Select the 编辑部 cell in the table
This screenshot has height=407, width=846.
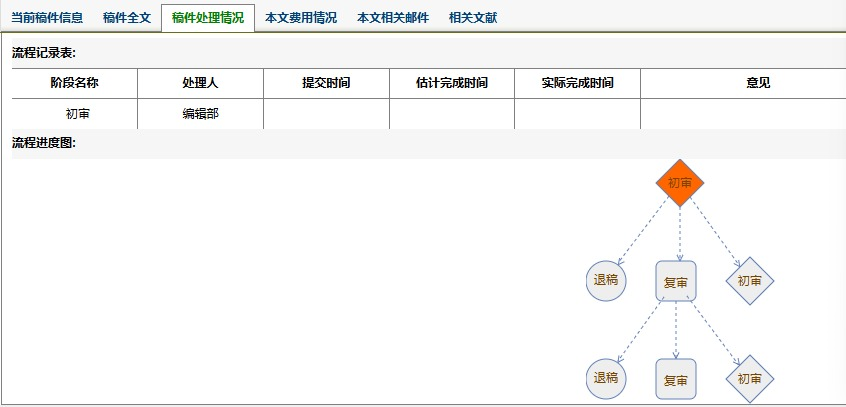200,114
